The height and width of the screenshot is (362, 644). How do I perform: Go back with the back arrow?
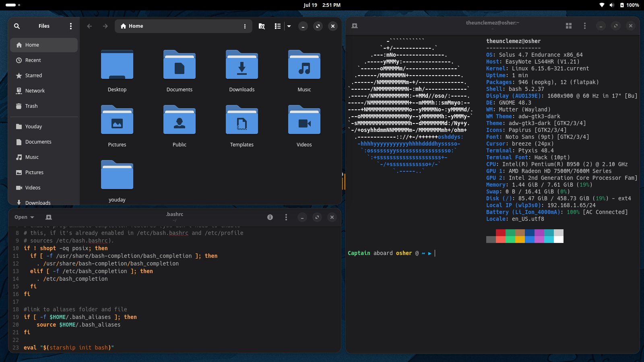coord(89,26)
